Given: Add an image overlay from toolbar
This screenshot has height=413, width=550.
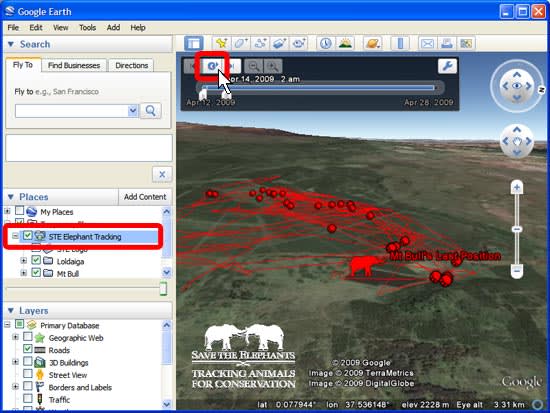Looking at the screenshot, I should [x=280, y=44].
